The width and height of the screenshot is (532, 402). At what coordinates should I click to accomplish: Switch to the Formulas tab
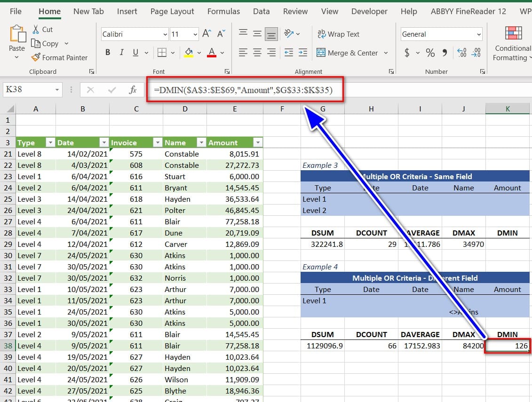(x=223, y=11)
